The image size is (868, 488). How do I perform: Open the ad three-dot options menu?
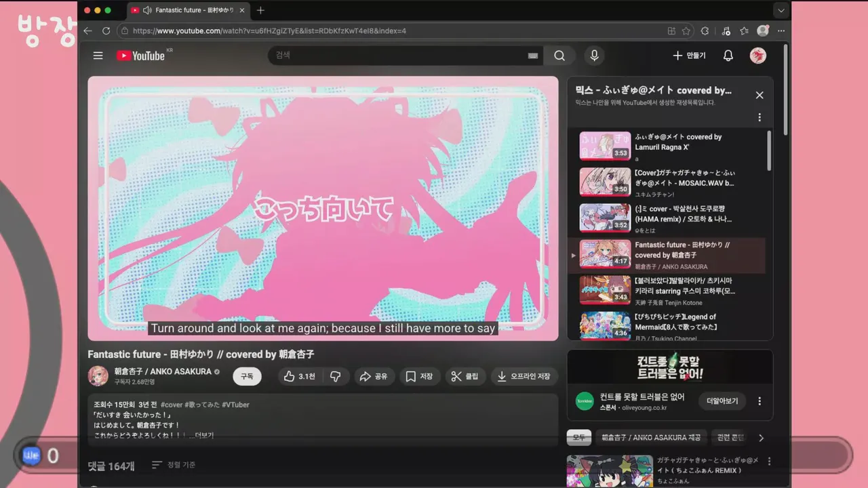(x=759, y=401)
